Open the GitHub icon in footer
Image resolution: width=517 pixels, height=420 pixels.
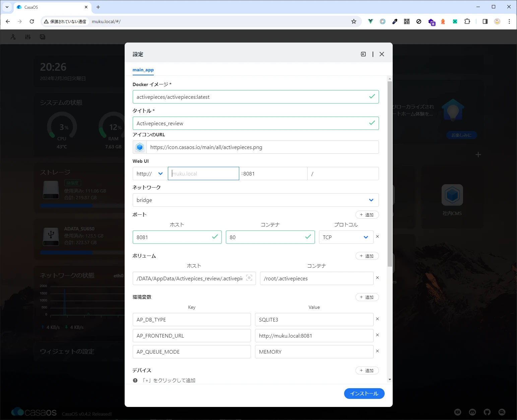(487, 412)
